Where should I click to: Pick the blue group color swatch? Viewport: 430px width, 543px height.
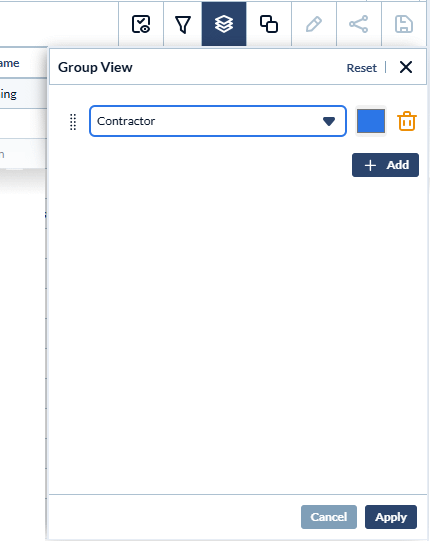(x=371, y=121)
